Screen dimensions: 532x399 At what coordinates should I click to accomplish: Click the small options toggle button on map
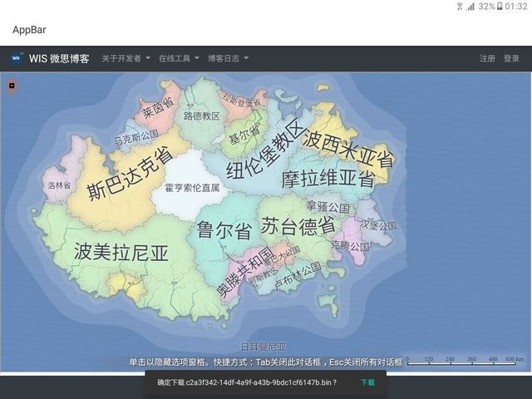coord(12,85)
